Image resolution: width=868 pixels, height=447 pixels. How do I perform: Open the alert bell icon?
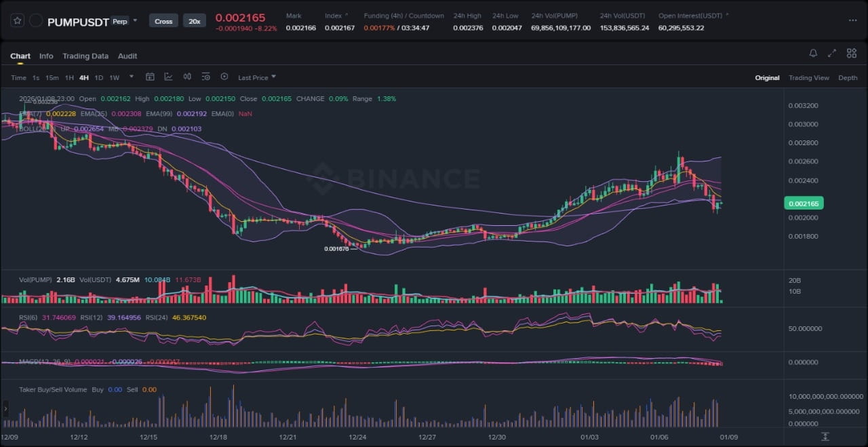click(x=813, y=53)
